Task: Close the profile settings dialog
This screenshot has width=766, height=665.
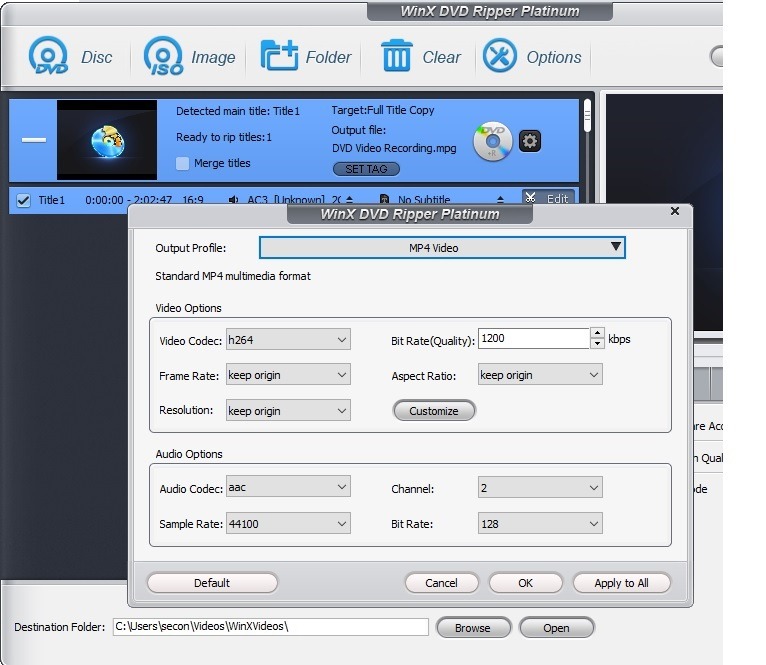Action: tap(675, 211)
